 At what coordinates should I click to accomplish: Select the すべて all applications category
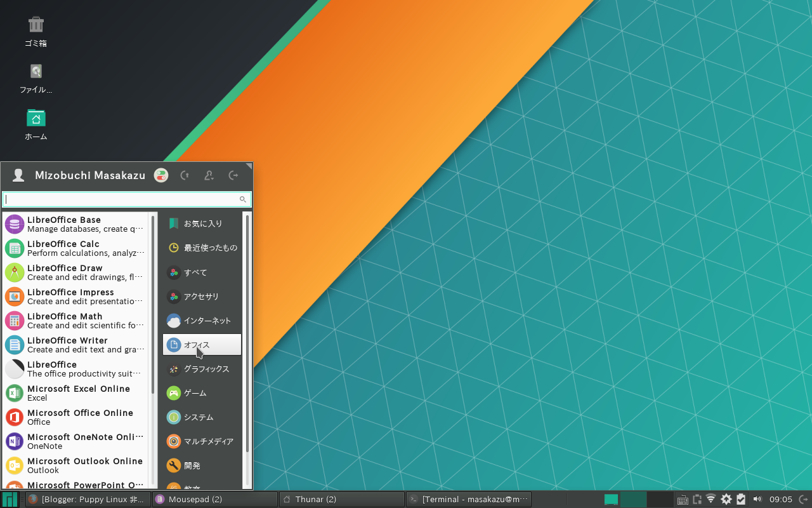tap(202, 272)
